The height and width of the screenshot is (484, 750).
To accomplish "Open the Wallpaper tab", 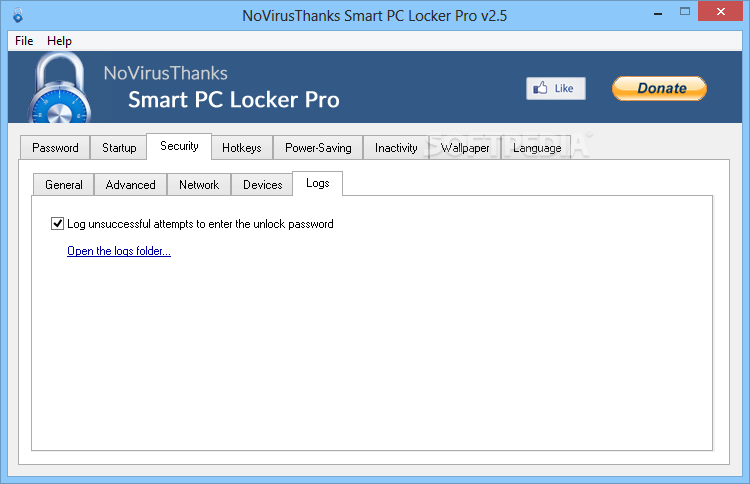I will pyautogui.click(x=464, y=148).
